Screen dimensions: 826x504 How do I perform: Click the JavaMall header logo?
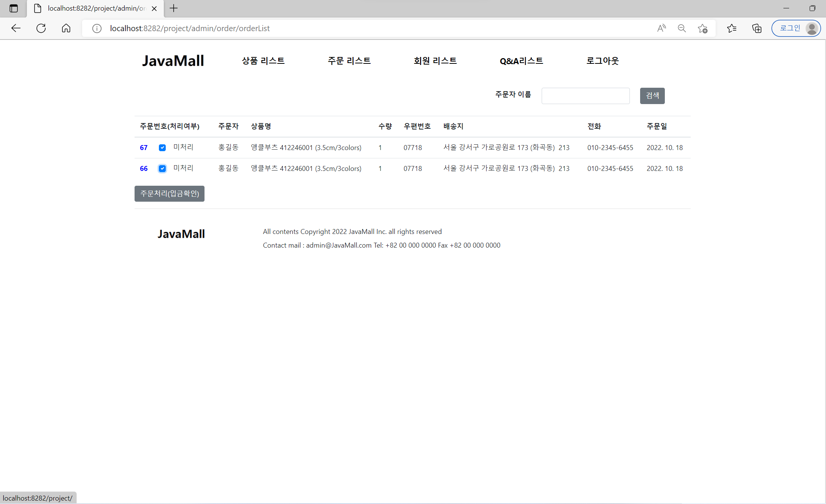coord(173,61)
